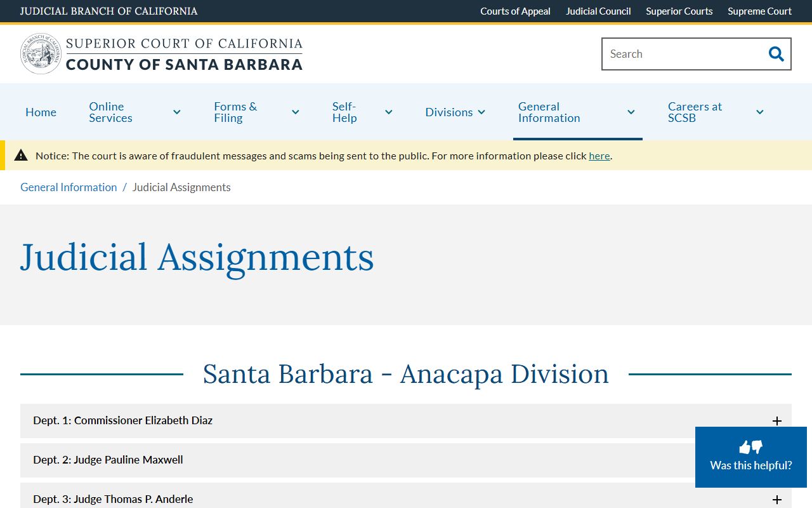Open the Careers at SCSB menu
This screenshot has height=508, width=812.
[695, 112]
